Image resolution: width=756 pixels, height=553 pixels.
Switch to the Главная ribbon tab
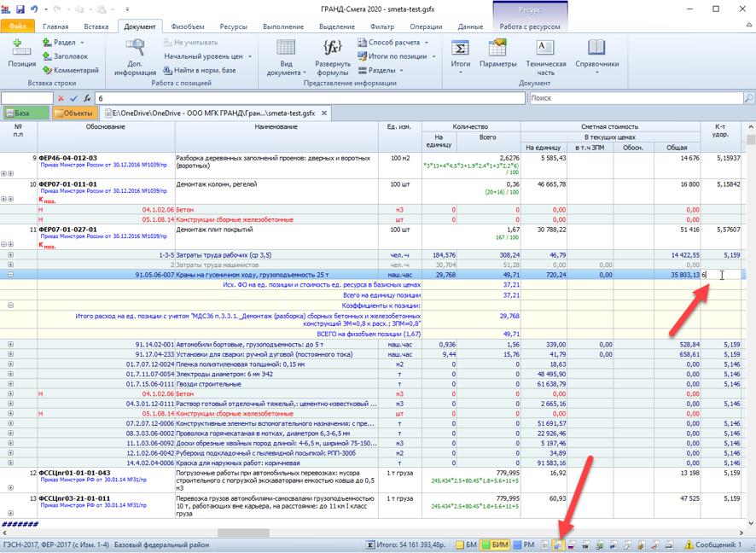coord(55,26)
